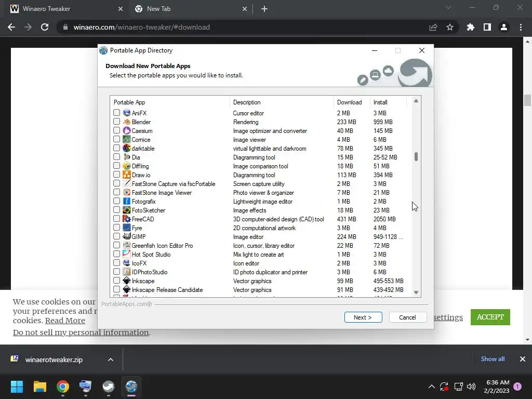Switch to the New Tab tab

[x=190, y=9]
